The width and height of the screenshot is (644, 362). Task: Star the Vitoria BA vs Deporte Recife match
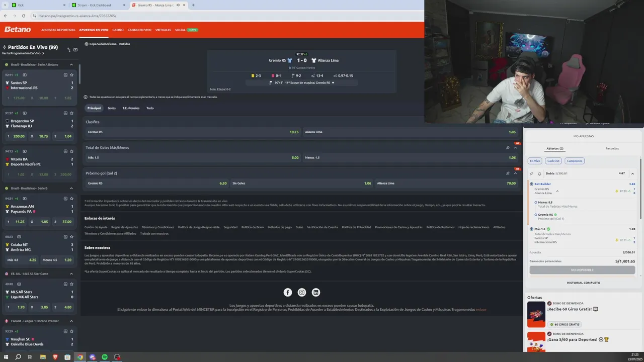[x=72, y=151]
